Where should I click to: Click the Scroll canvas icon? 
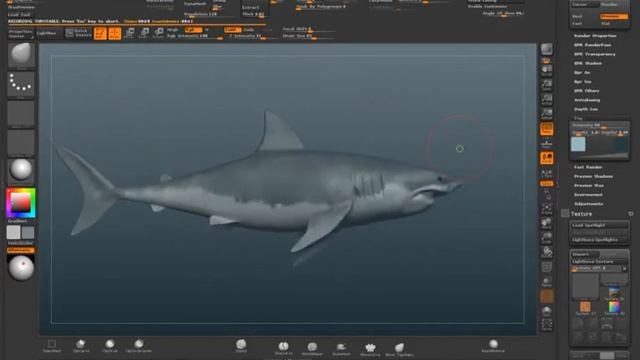coord(547,70)
